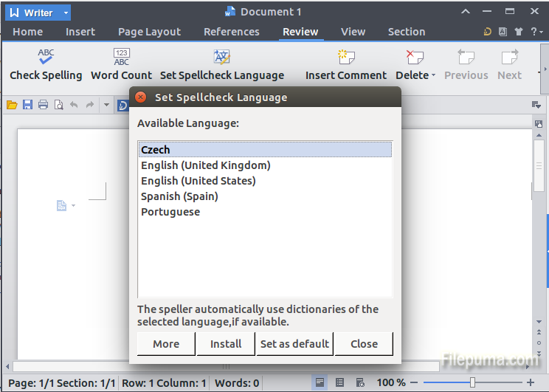Click the paste options icon on page

62,205
